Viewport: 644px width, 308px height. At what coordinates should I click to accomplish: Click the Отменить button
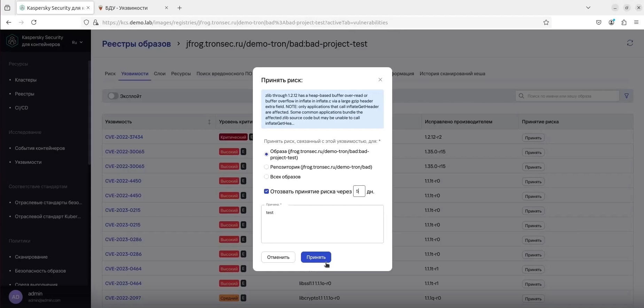click(x=278, y=257)
